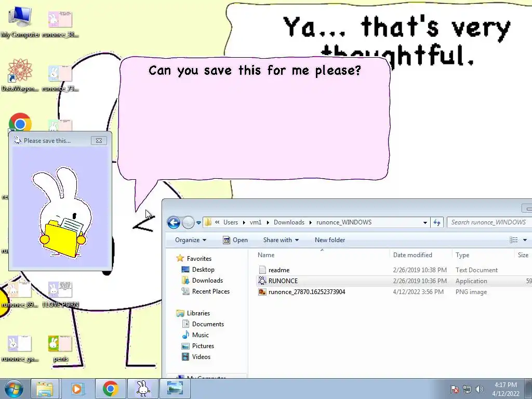This screenshot has height=399, width=532.
Task: Open the Documents library
Action: 203,324
